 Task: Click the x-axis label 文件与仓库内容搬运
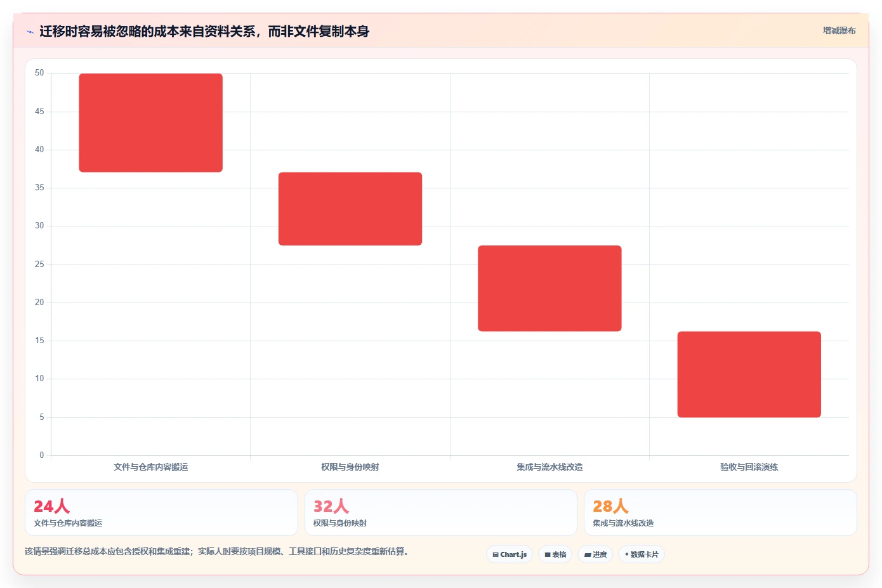pos(150,467)
